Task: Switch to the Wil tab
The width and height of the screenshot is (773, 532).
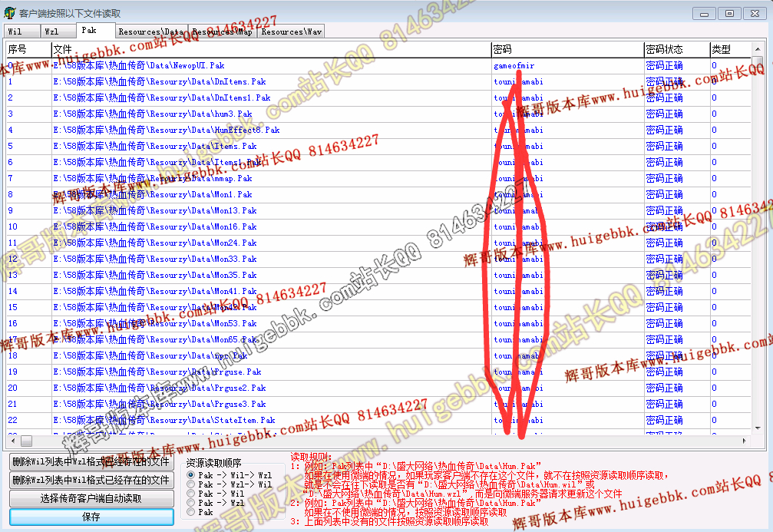Action: (x=15, y=31)
